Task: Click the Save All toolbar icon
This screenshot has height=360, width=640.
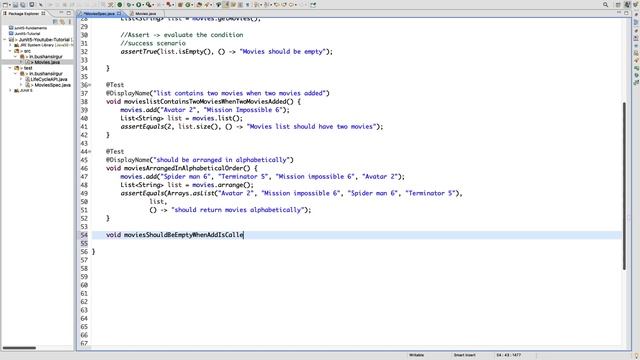Action: click(x=22, y=5)
